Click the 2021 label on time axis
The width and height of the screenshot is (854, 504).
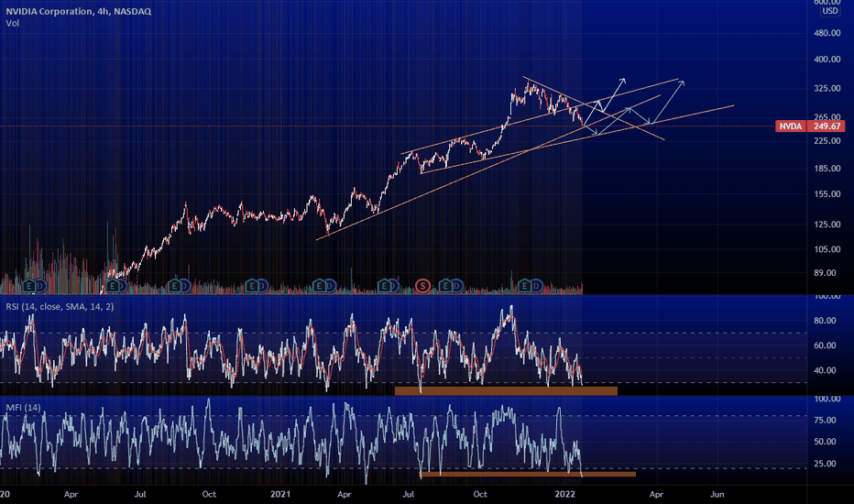tap(280, 494)
